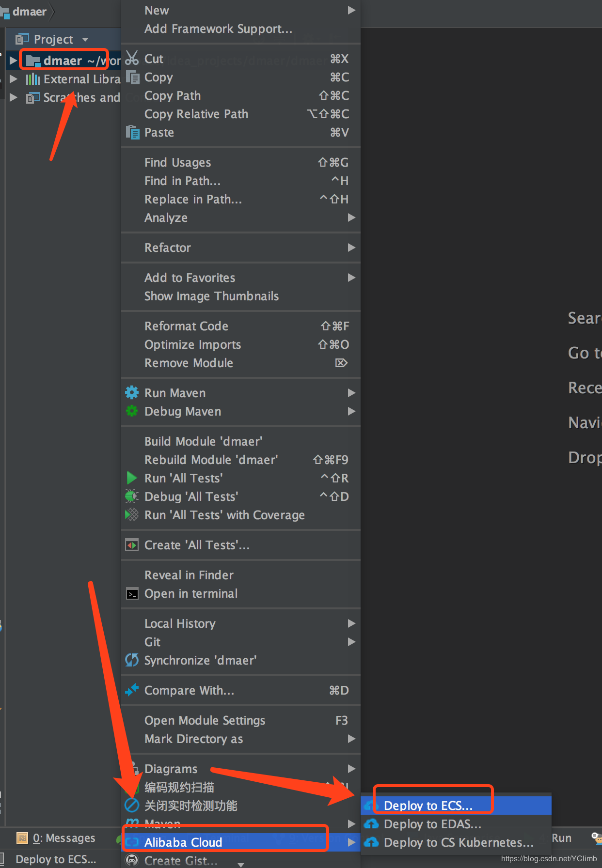The width and height of the screenshot is (602, 868).
Task: Open the Project view dropdown arrow
Action: pyautogui.click(x=86, y=40)
